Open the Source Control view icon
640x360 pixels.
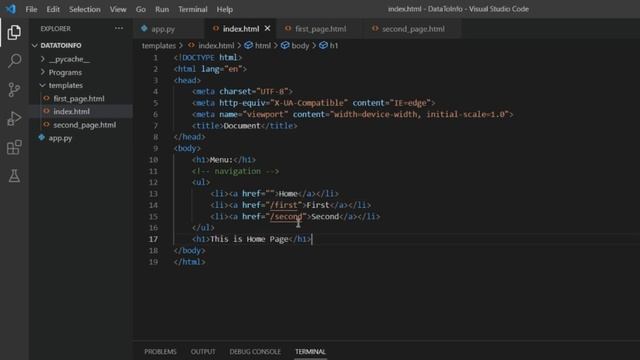pyautogui.click(x=14, y=89)
